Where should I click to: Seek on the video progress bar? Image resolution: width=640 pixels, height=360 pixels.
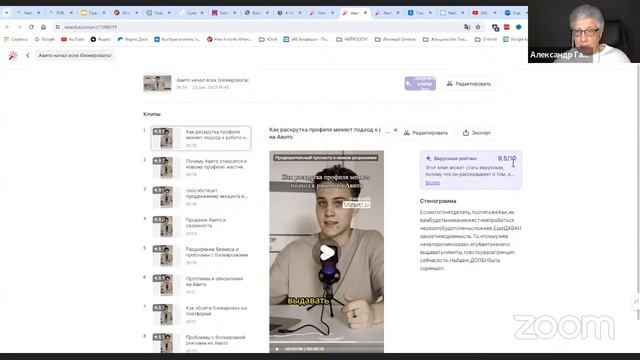tap(327, 342)
